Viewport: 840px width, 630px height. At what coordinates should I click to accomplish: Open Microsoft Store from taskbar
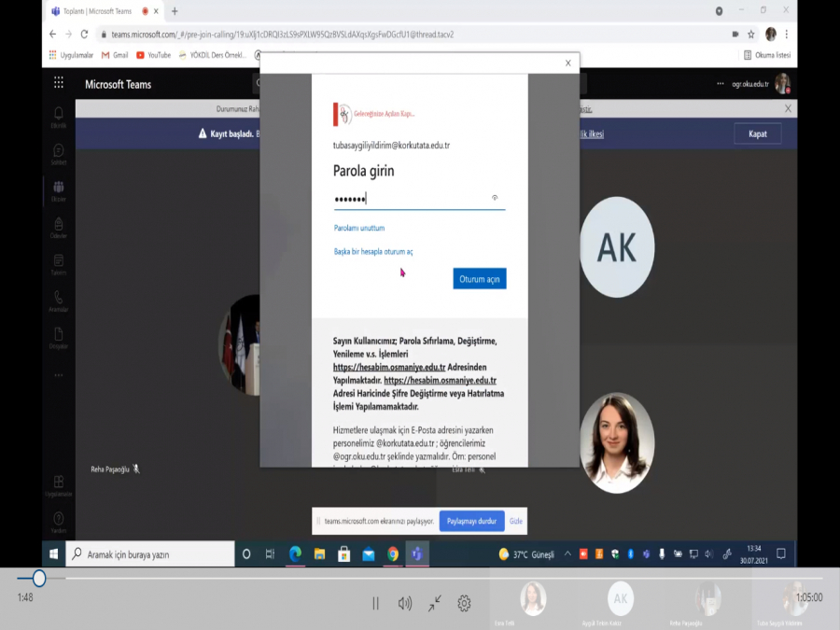coord(343,553)
